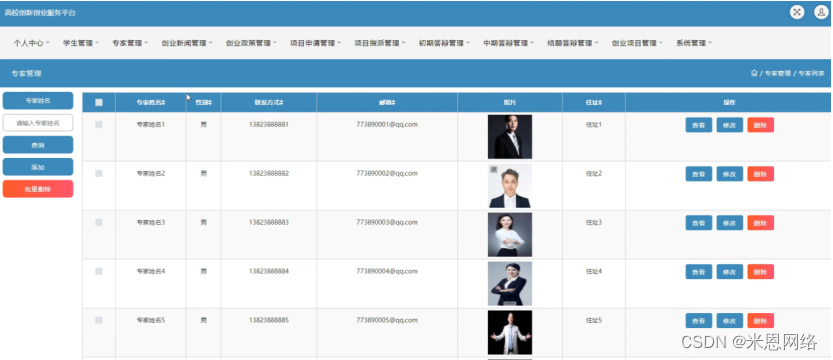Click 修改 for 专家姓名2

pyautogui.click(x=729, y=174)
